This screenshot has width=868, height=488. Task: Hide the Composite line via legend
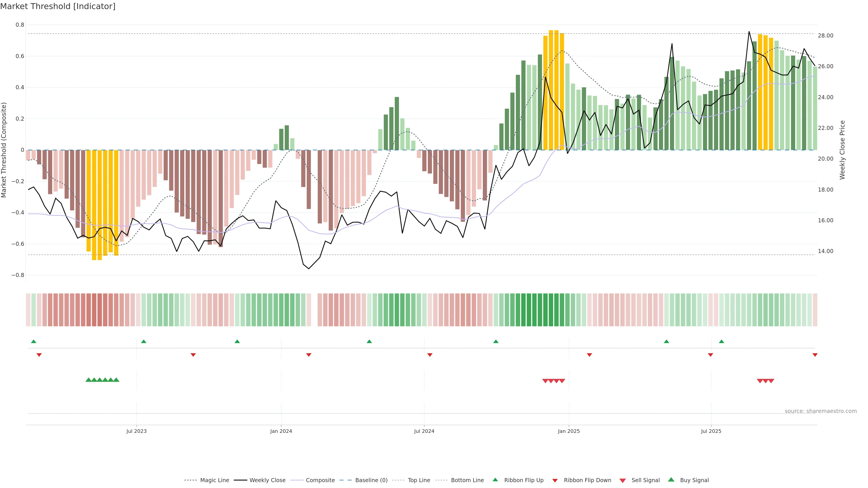tap(320, 480)
